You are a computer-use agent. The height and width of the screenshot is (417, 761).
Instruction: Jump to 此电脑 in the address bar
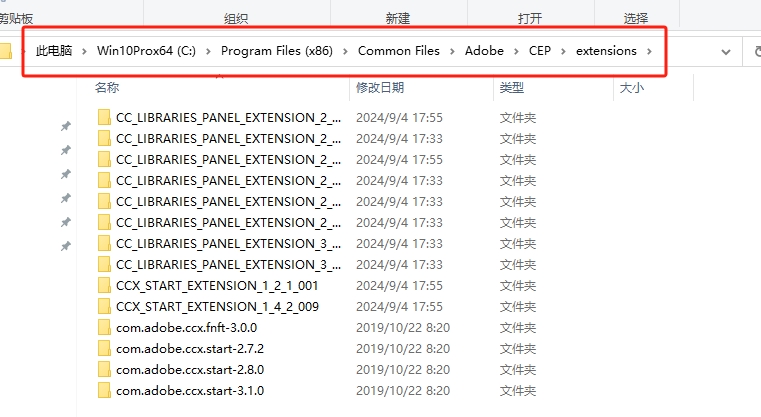tap(54, 51)
